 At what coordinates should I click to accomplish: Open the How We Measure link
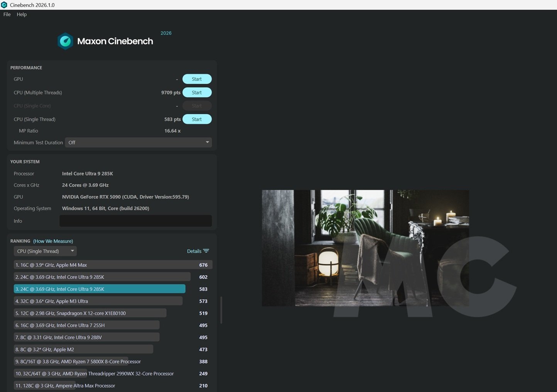pos(53,241)
